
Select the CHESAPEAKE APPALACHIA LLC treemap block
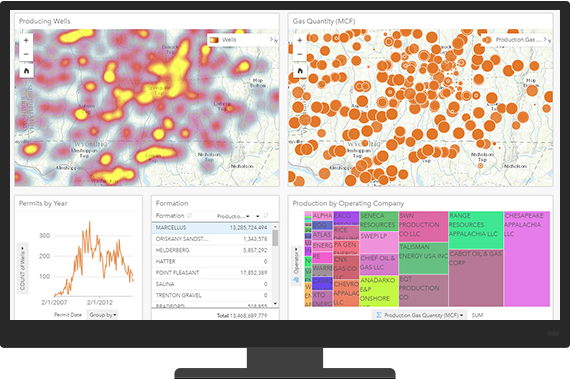tap(527, 259)
